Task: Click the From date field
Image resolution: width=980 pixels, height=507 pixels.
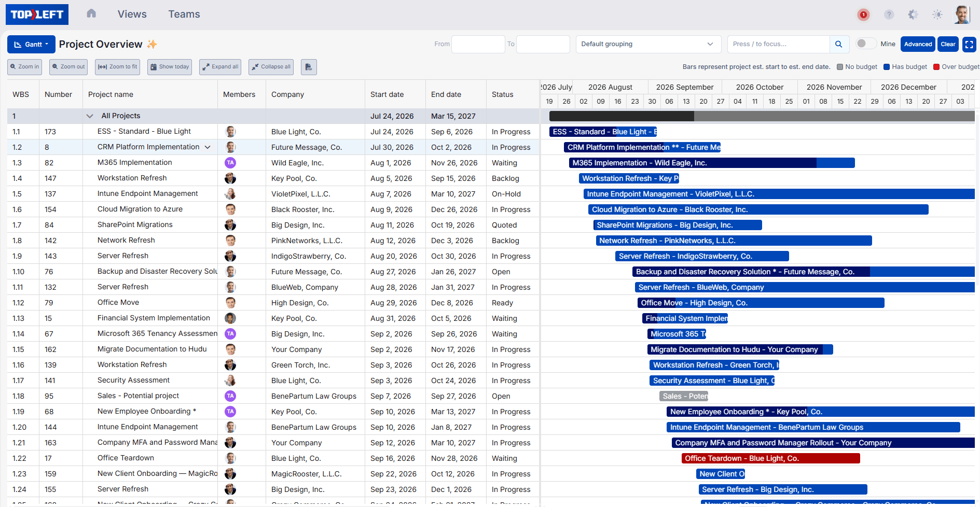Action: [x=478, y=44]
